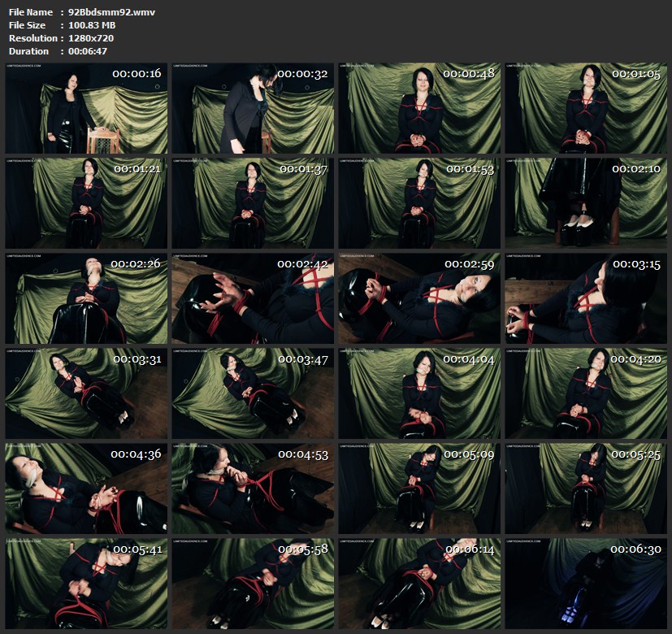View the dark final frame at 00:06:30
The height and width of the screenshot is (634, 672).
[x=586, y=584]
